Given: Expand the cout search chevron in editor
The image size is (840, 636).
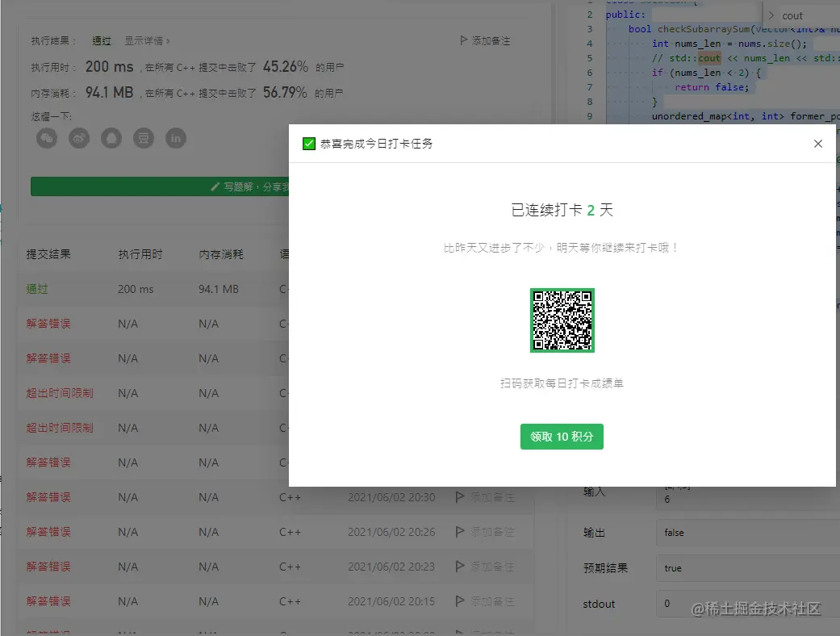Looking at the screenshot, I should point(771,15).
